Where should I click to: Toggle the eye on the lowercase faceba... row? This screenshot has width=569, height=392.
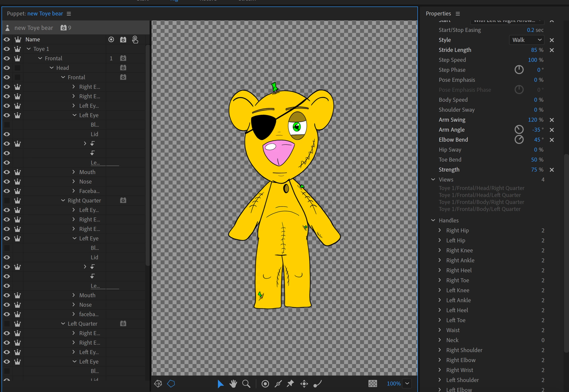point(7,314)
